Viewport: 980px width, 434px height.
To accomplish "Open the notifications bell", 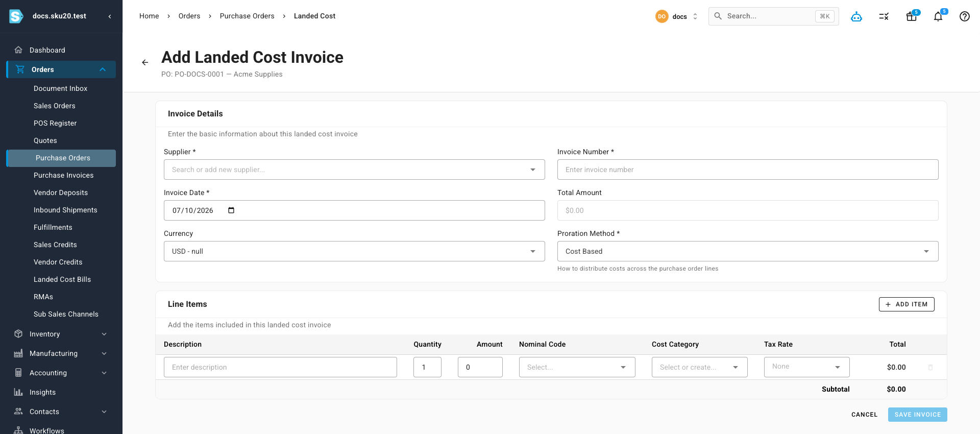I will coord(938,16).
